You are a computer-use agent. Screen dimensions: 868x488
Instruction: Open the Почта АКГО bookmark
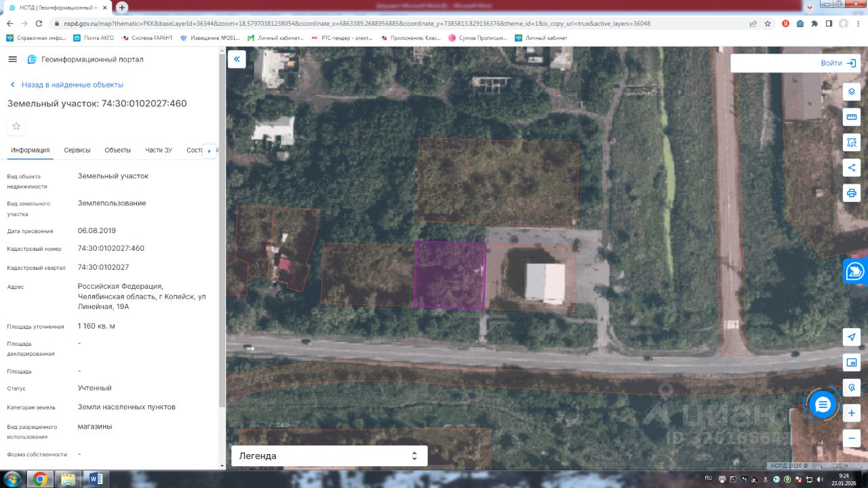coord(93,38)
